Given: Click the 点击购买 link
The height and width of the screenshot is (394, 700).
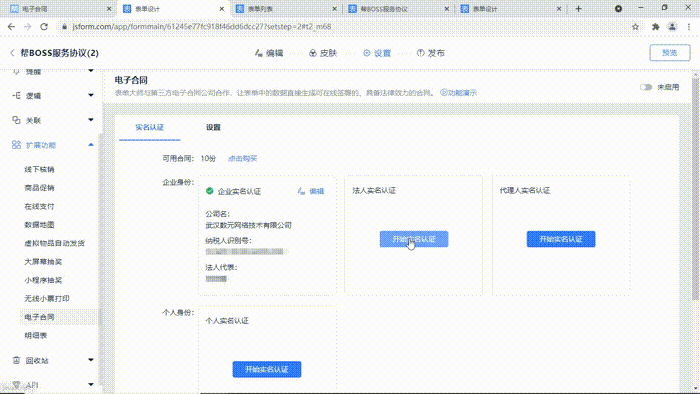Looking at the screenshot, I should click(x=242, y=158).
